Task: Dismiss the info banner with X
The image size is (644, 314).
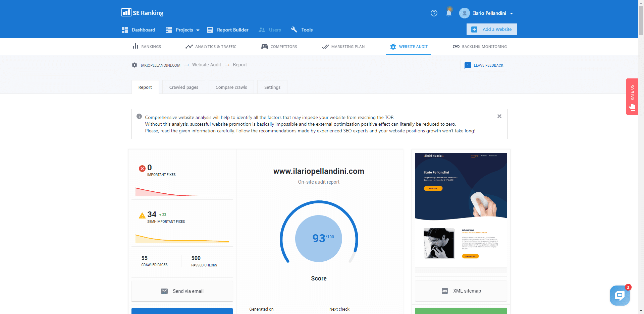Action: (x=499, y=116)
